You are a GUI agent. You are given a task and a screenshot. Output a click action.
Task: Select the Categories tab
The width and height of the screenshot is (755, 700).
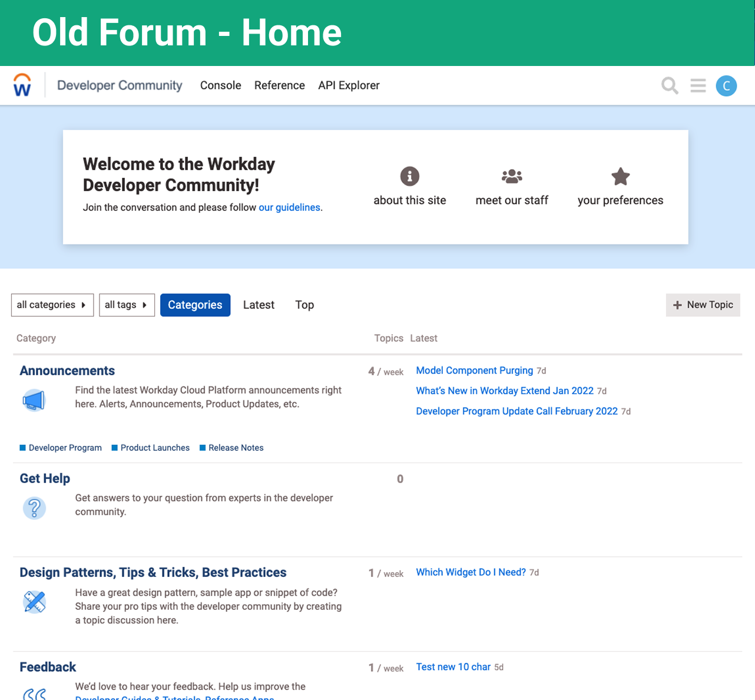(x=195, y=305)
